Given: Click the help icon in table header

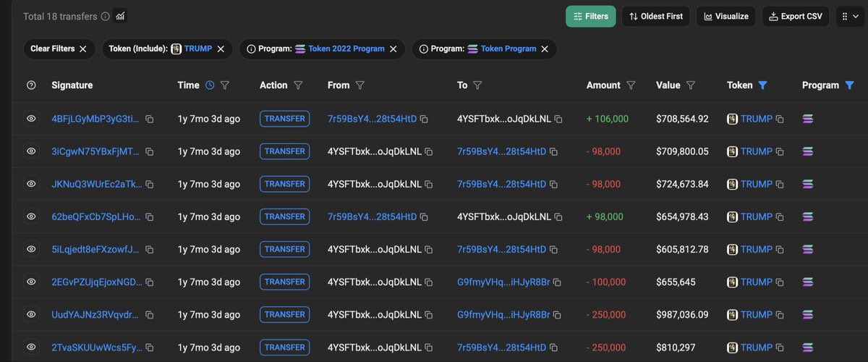Looking at the screenshot, I should pyautogui.click(x=31, y=85).
